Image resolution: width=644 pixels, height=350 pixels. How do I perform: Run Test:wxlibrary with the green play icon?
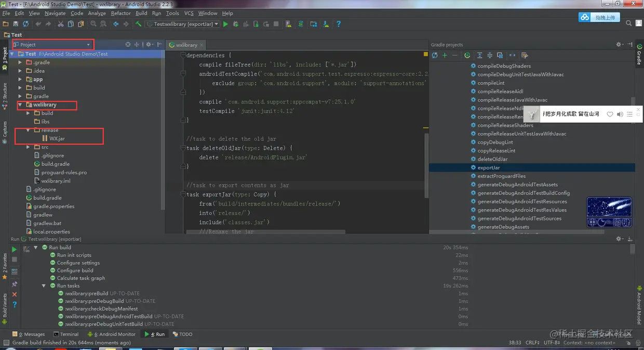[225, 24]
